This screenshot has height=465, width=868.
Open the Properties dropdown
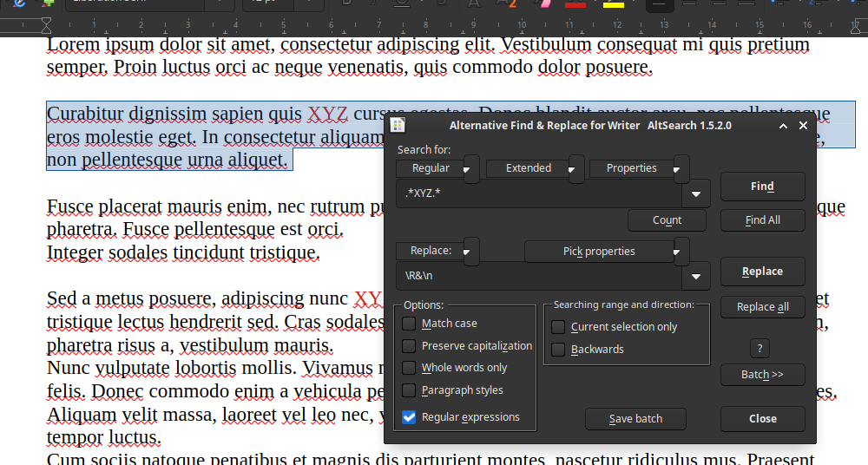(681, 169)
